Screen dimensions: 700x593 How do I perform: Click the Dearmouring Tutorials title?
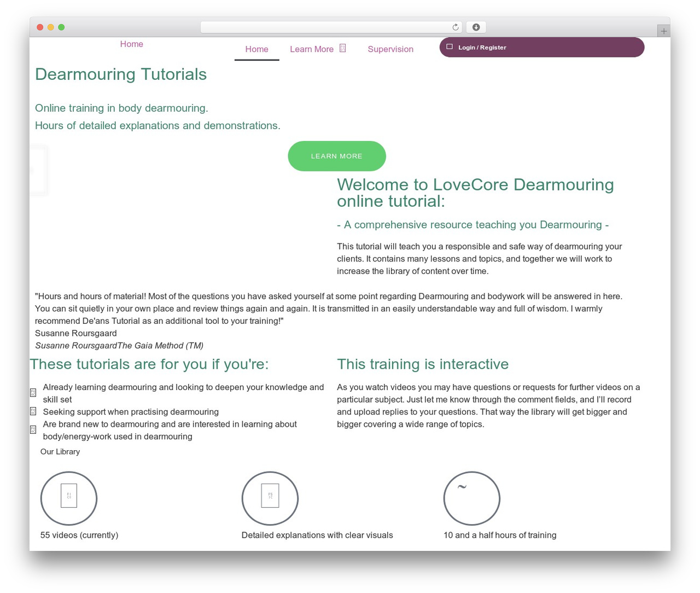tap(121, 74)
